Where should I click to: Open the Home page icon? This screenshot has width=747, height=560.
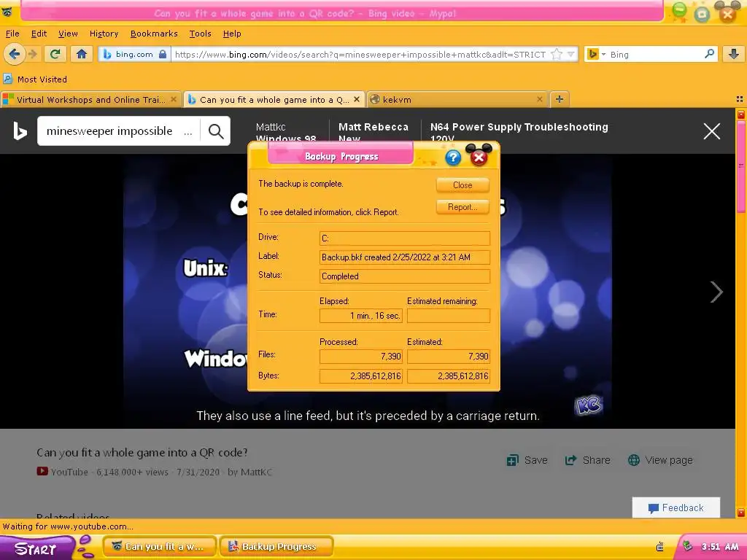point(82,54)
